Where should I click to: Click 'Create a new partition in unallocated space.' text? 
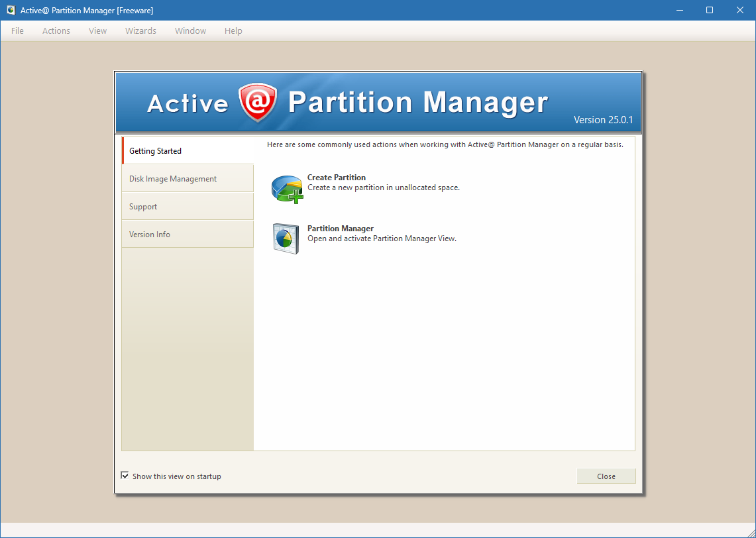384,188
